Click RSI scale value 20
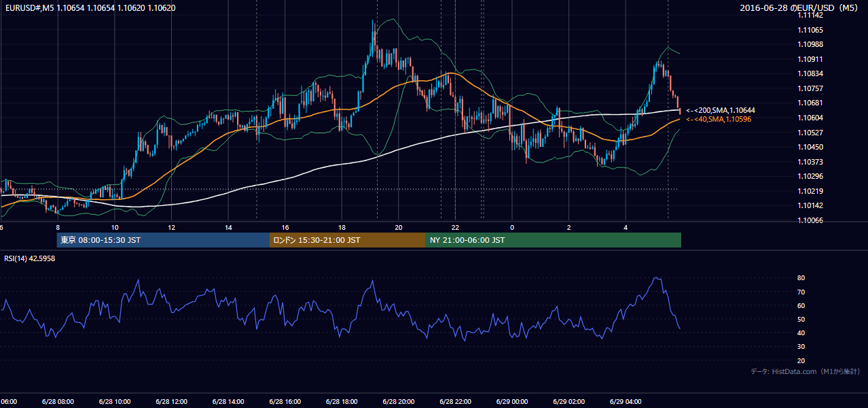Image resolution: width=868 pixels, height=408 pixels. coord(801,360)
